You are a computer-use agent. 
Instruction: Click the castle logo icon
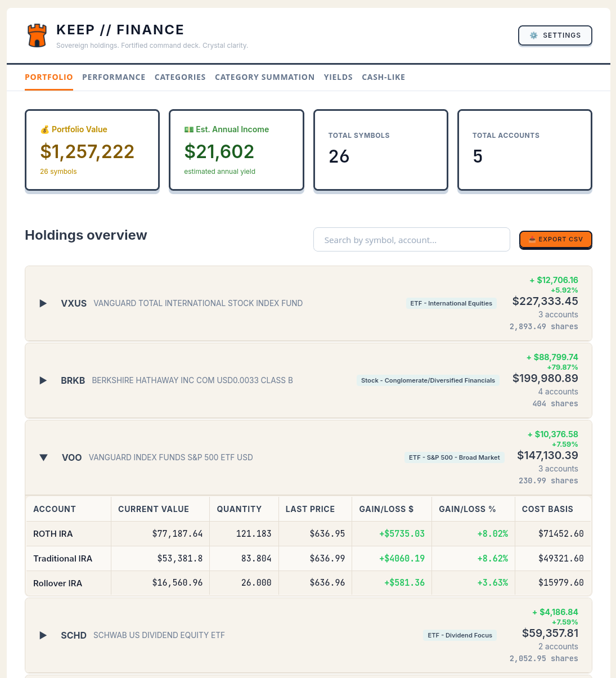click(x=37, y=35)
